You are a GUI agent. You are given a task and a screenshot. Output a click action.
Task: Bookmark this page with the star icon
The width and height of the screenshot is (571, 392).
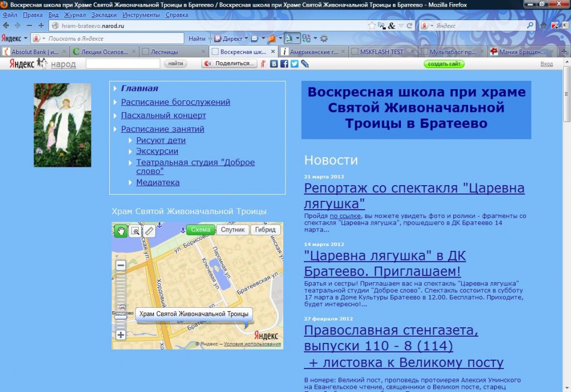[371, 26]
